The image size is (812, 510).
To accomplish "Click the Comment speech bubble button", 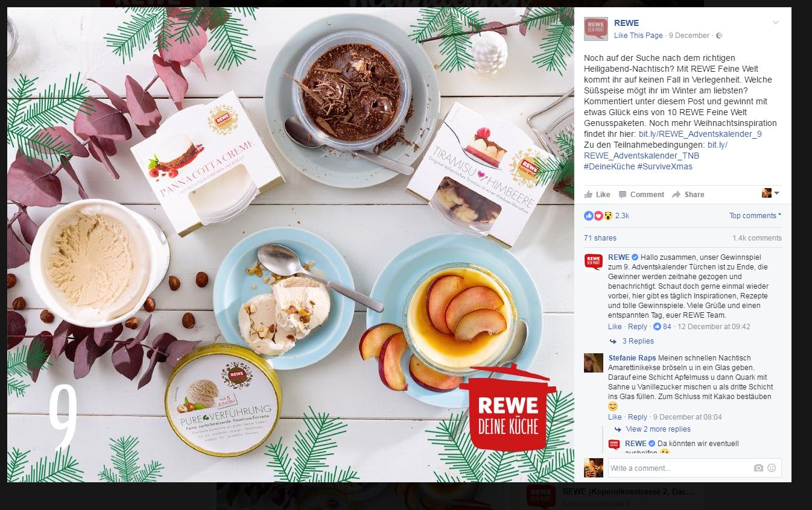I will click(x=641, y=195).
